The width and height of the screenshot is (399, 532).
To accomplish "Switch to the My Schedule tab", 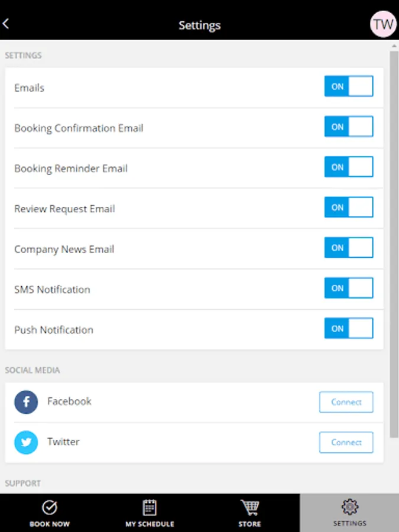I will click(150, 524).
